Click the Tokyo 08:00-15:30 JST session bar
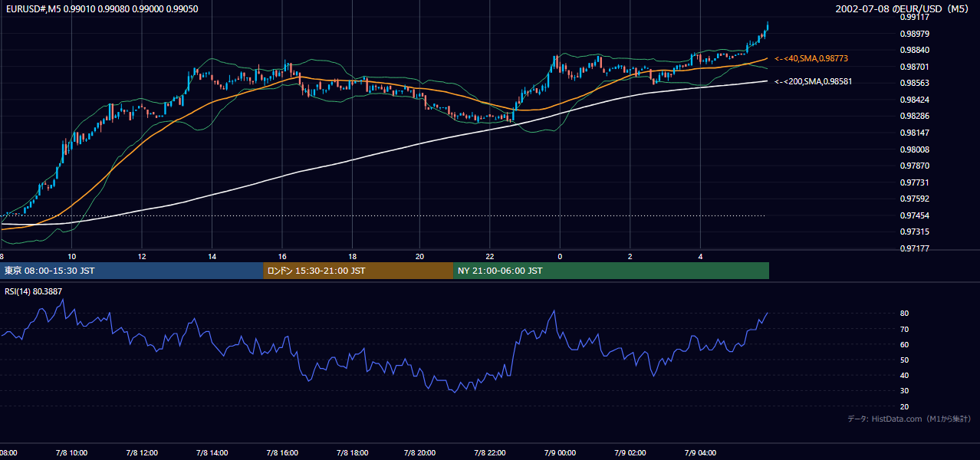This screenshot has width=980, height=460. coord(132,271)
